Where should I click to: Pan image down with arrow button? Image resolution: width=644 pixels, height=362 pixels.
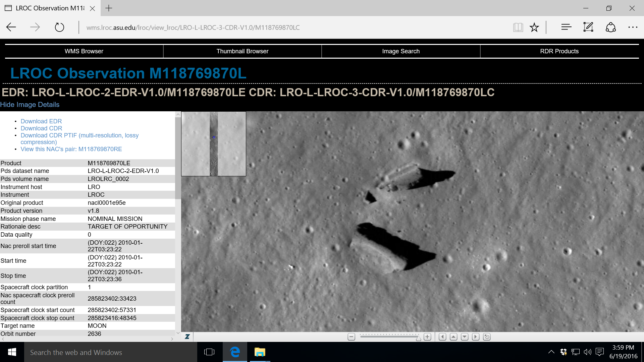tap(465, 337)
